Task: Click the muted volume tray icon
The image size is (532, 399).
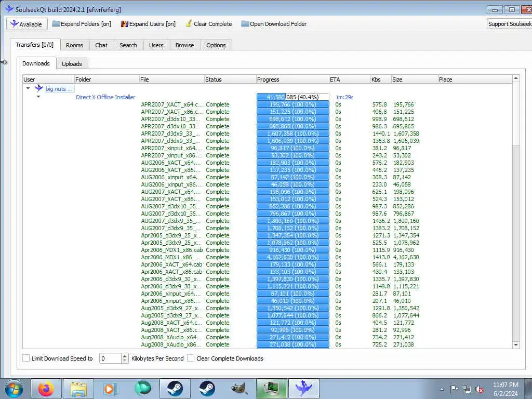Action: click(x=480, y=390)
